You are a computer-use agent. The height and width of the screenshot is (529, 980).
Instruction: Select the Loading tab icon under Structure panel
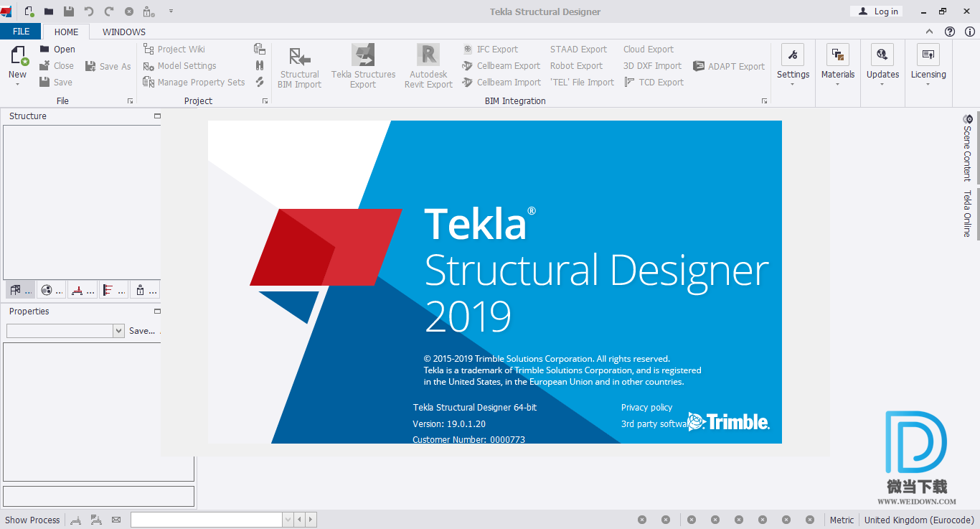click(x=83, y=290)
